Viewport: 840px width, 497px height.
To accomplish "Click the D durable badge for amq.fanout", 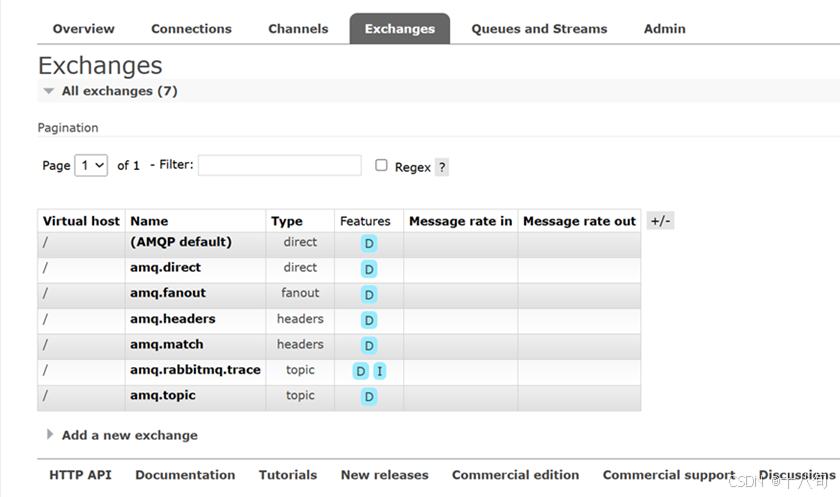I will pos(369,295).
